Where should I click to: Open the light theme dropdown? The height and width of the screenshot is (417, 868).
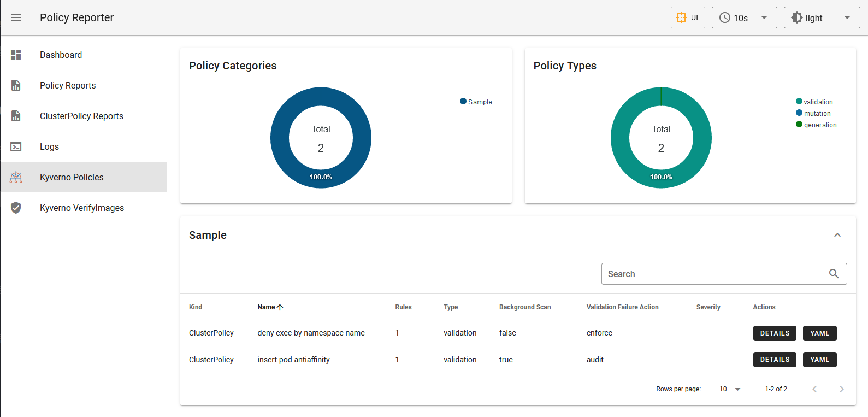tap(822, 17)
